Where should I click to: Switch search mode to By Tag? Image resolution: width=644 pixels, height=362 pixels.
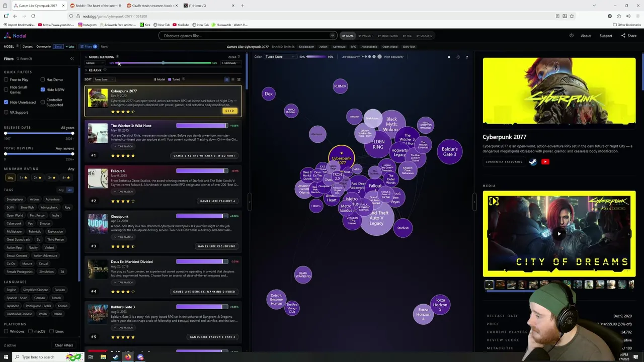click(407, 36)
